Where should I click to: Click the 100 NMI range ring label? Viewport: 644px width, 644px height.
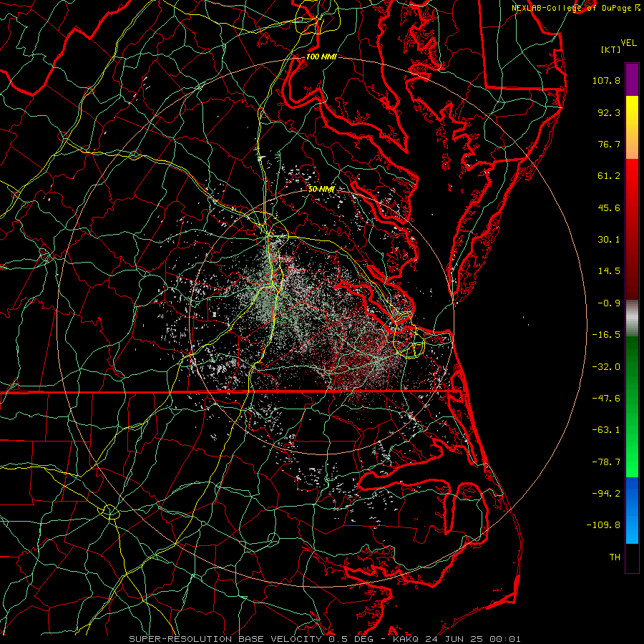coord(321,57)
